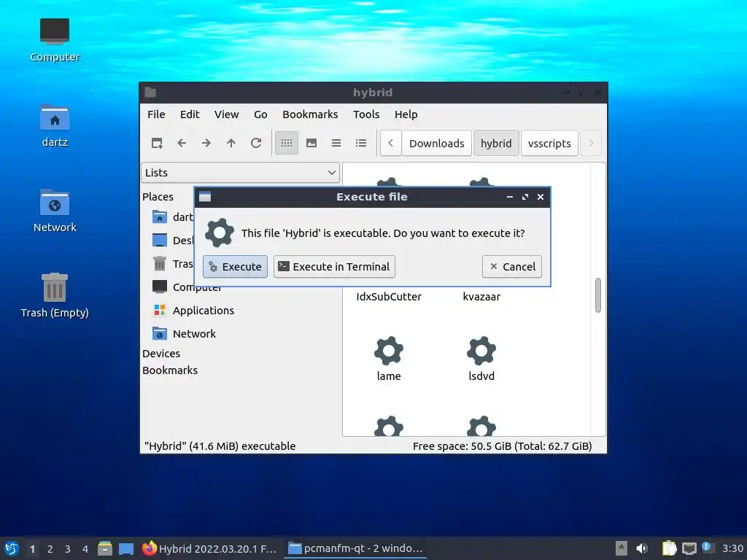Open the Help menu

(406, 114)
